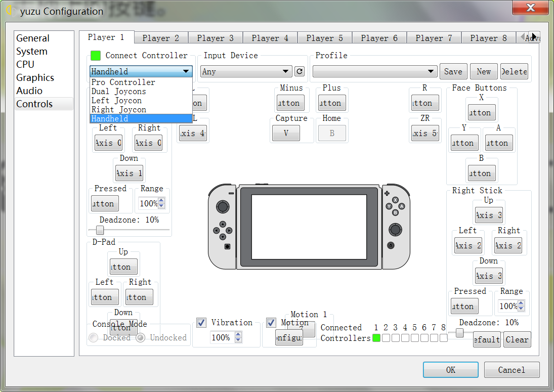Select the Docked console mode radio
The height and width of the screenshot is (392, 554).
[x=94, y=337]
